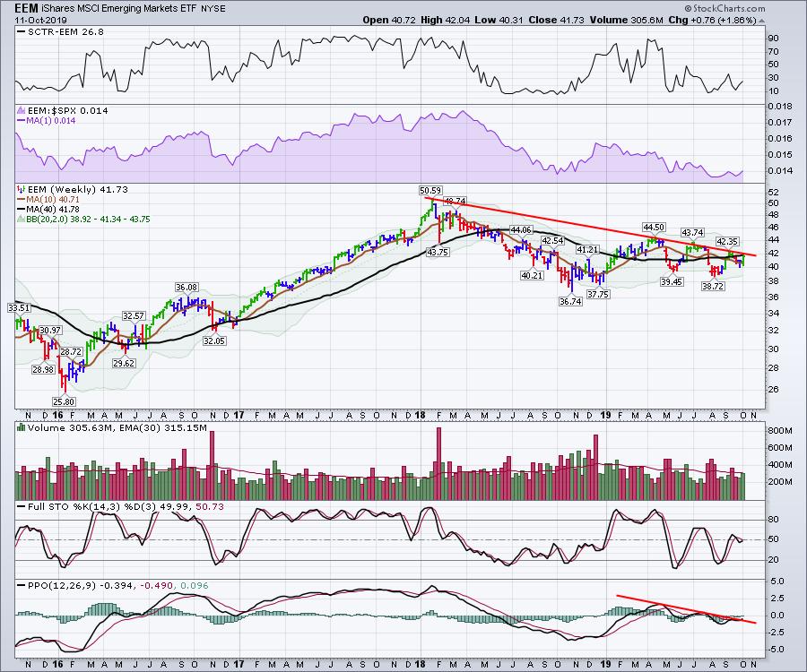Click the 29.62 price label

pos(124,363)
